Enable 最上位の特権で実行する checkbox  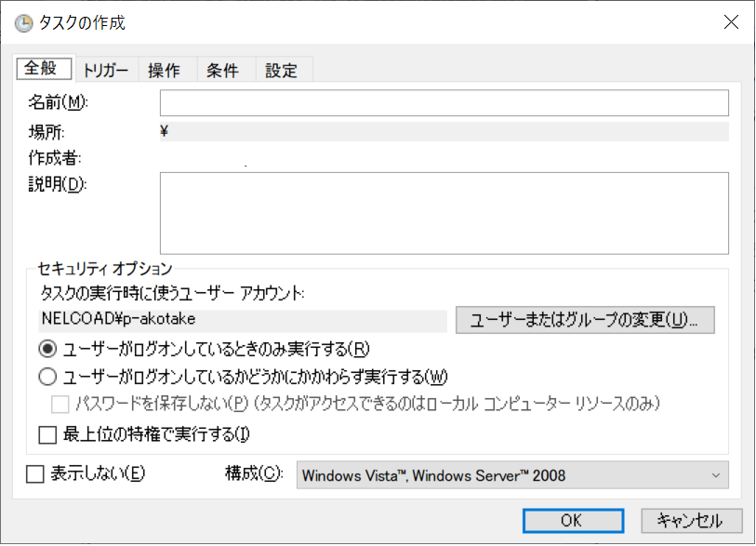click(x=47, y=434)
